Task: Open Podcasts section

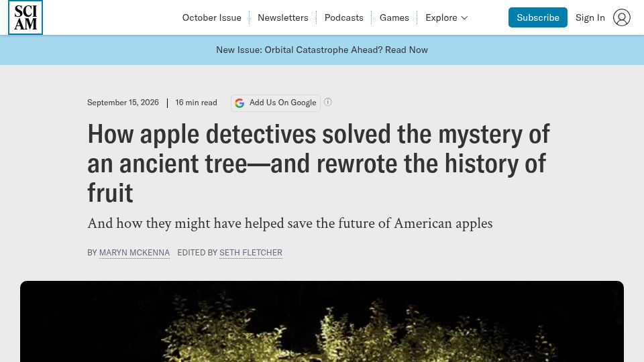Action: [343, 17]
